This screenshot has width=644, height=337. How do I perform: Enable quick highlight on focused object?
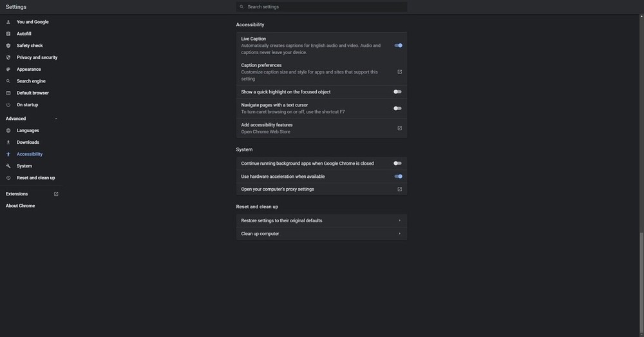[x=397, y=92]
